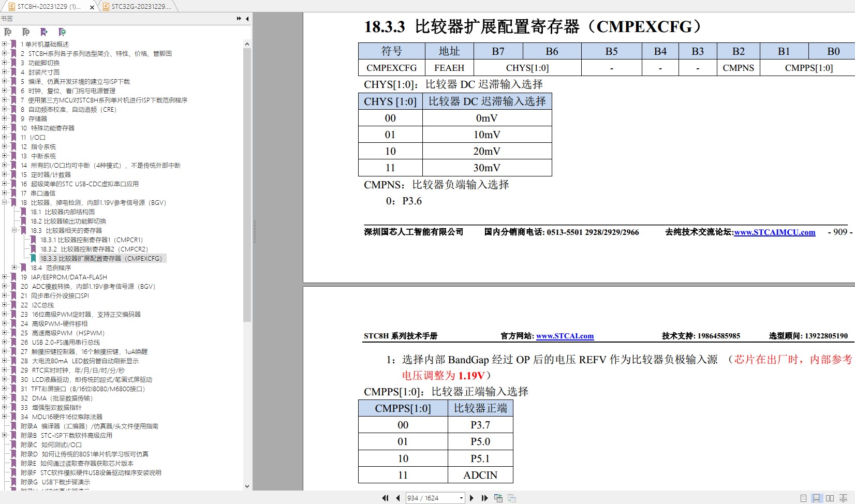Expand chapter 15 定时器/计数器
Viewport: 855px width, 504px height.
[x=4, y=174]
